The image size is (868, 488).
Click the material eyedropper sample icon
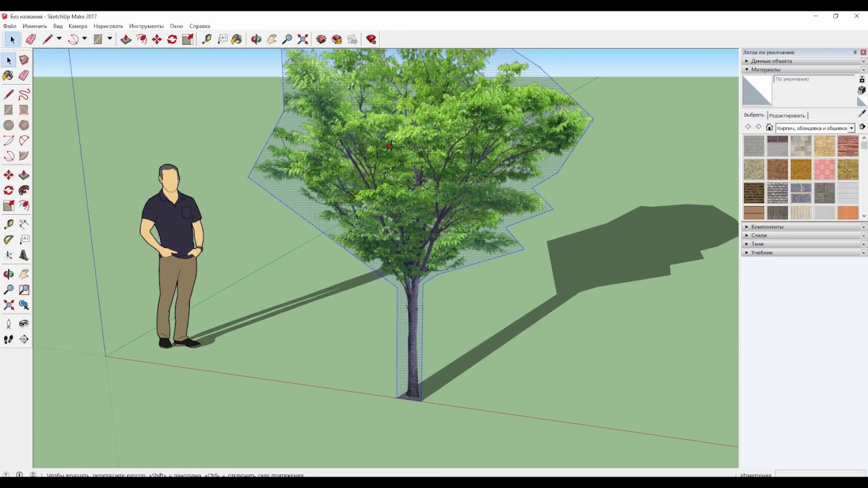[x=862, y=114]
